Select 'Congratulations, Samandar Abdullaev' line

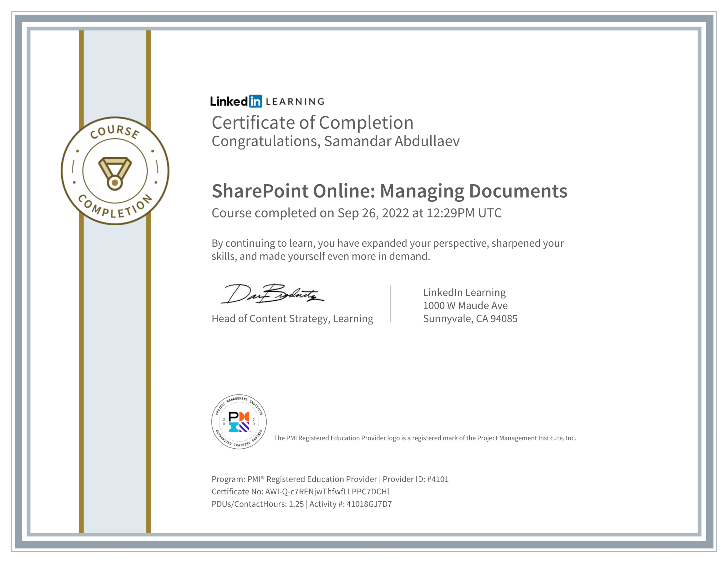[x=336, y=141]
